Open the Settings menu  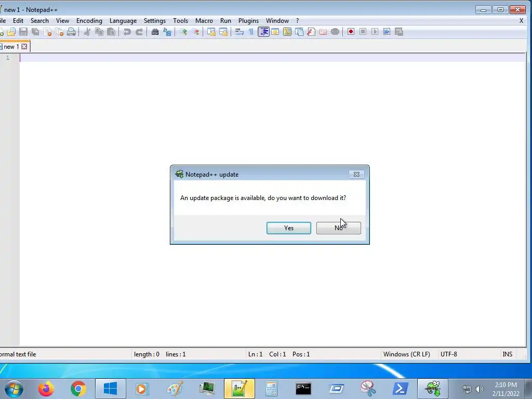[155, 21]
